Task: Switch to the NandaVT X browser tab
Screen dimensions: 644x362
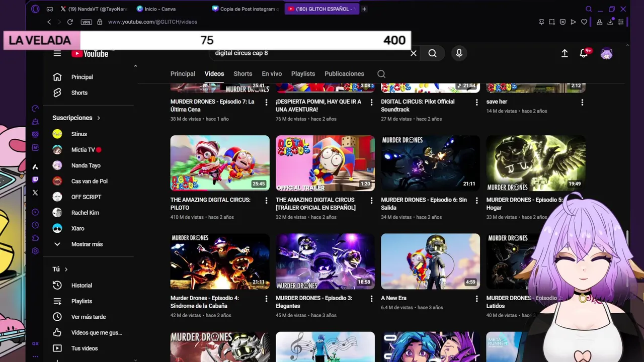Action: [x=94, y=9]
